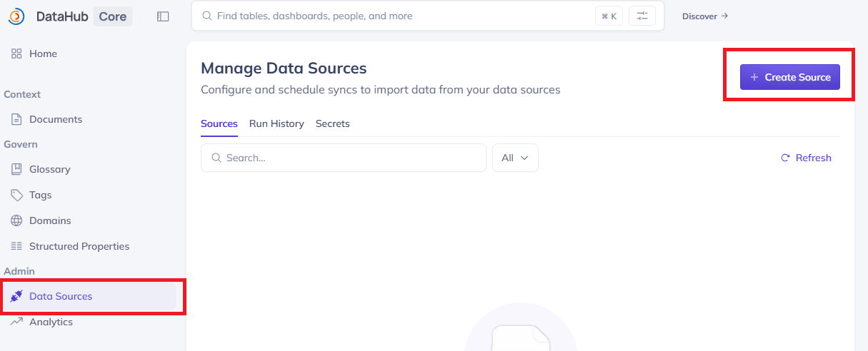Click the Manage Data Sources heading
This screenshot has width=868, height=351.
coord(284,68)
